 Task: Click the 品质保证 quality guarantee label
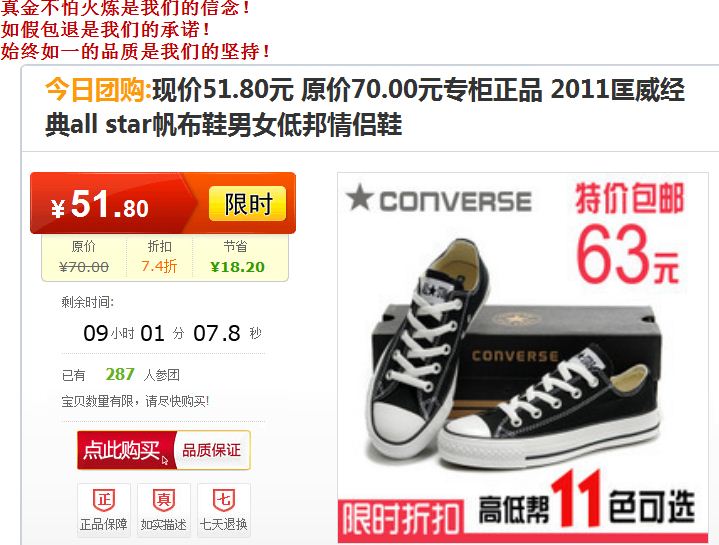coord(211,450)
